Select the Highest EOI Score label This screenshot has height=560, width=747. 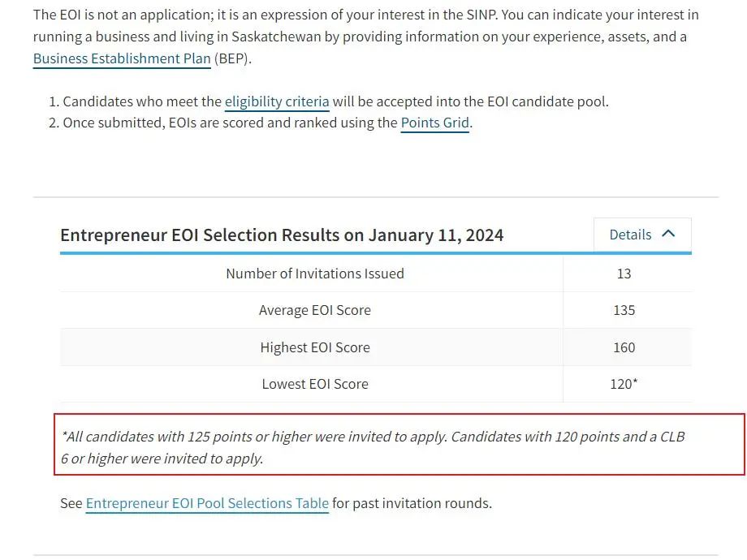(315, 347)
